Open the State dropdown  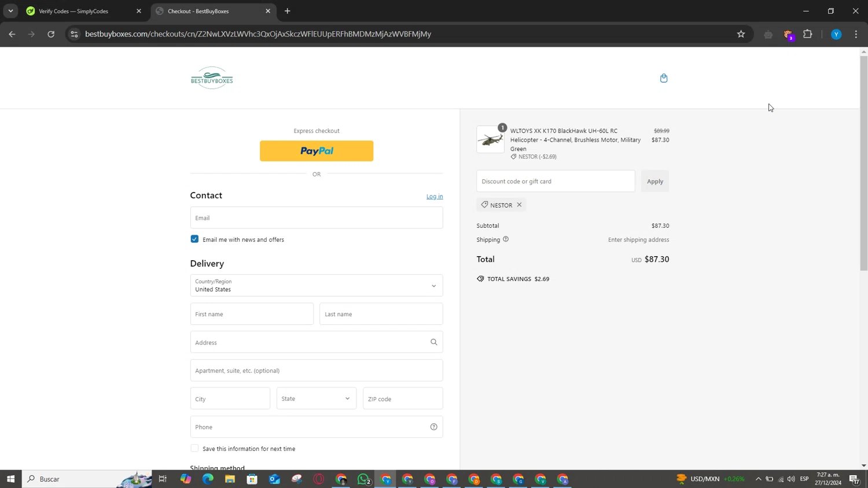(317, 398)
